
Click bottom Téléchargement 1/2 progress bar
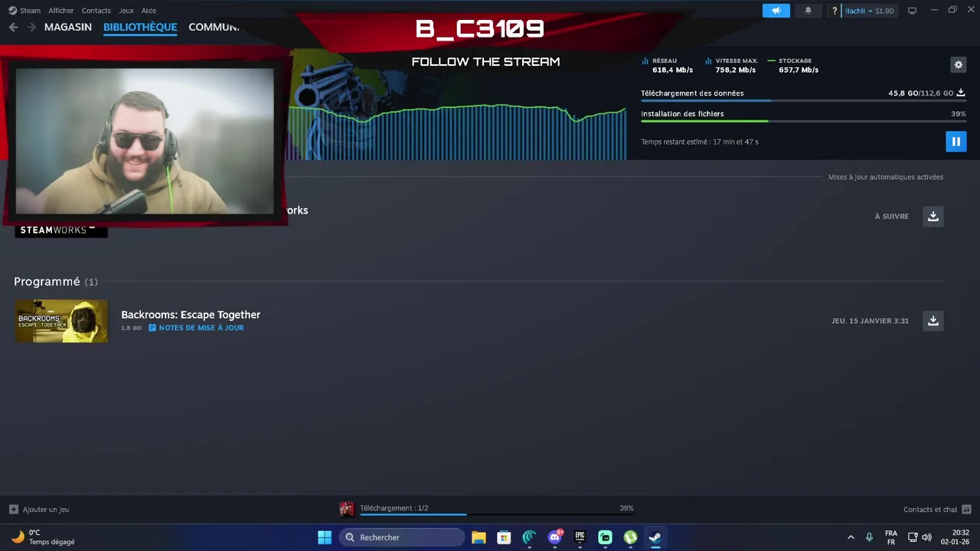[x=496, y=514]
